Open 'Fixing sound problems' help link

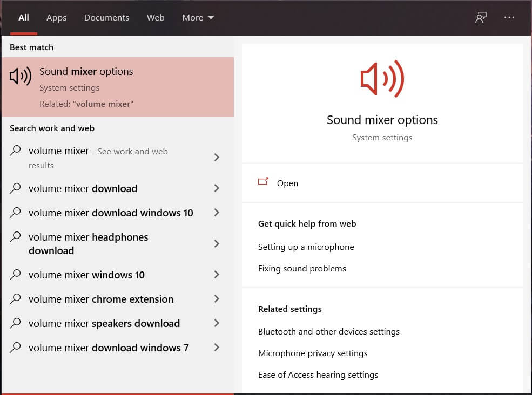click(x=302, y=269)
